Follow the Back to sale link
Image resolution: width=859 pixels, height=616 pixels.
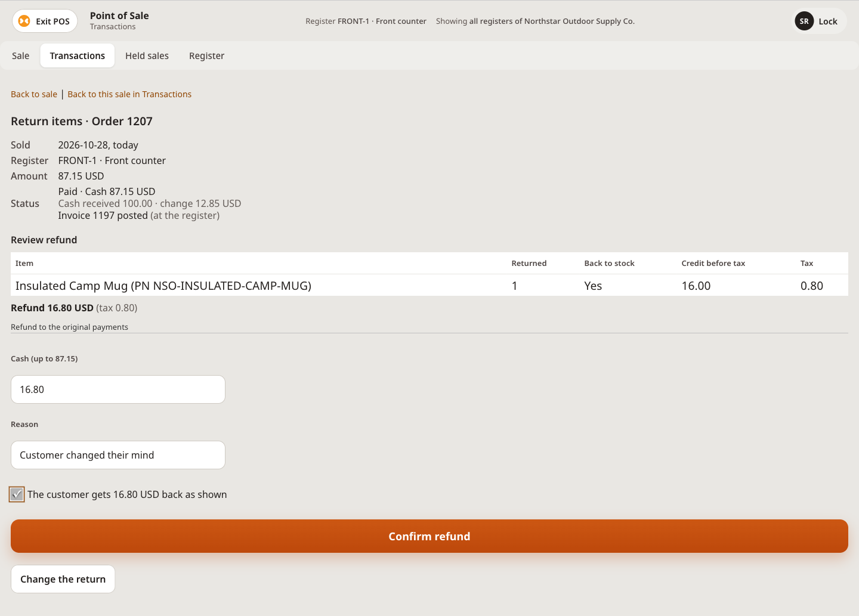tap(34, 94)
